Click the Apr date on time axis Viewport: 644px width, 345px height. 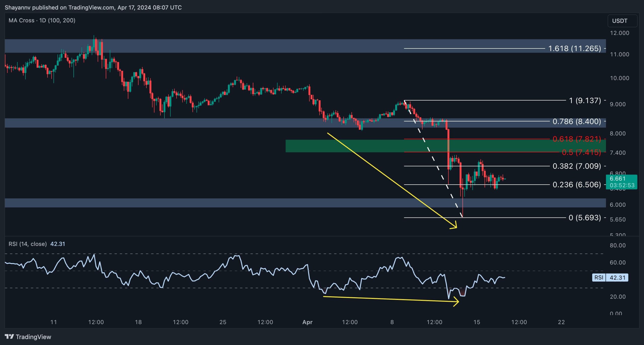pos(307,322)
